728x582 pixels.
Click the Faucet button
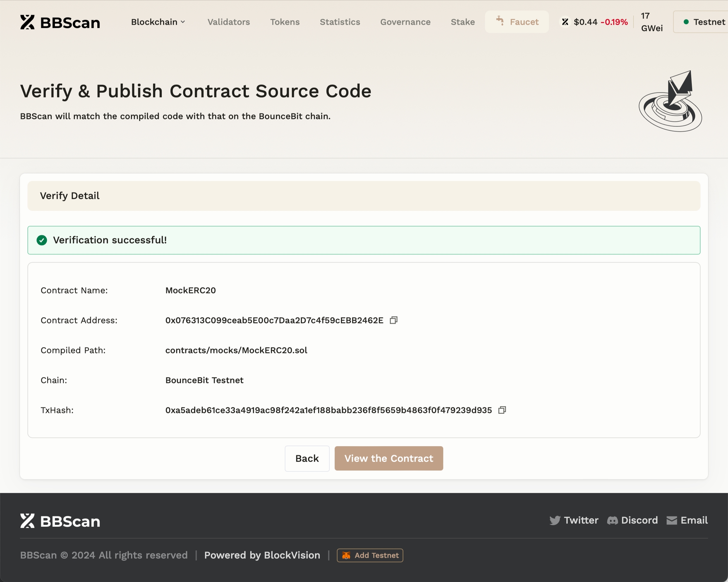(517, 22)
